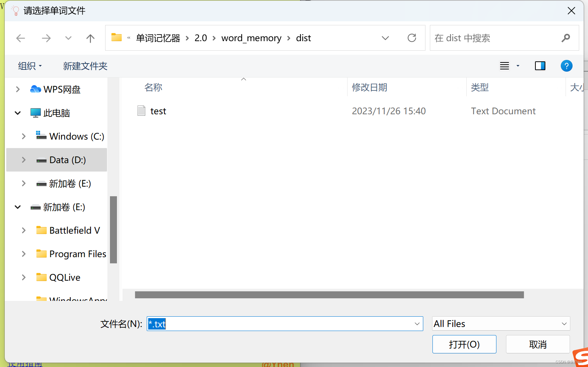Open view options dropdown arrow
The height and width of the screenshot is (367, 588).
click(518, 66)
